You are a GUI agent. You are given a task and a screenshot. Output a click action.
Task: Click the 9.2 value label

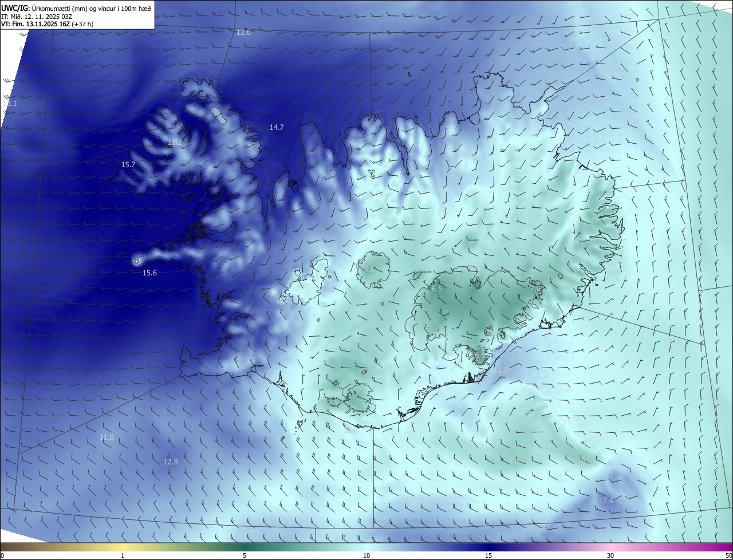click(x=674, y=341)
